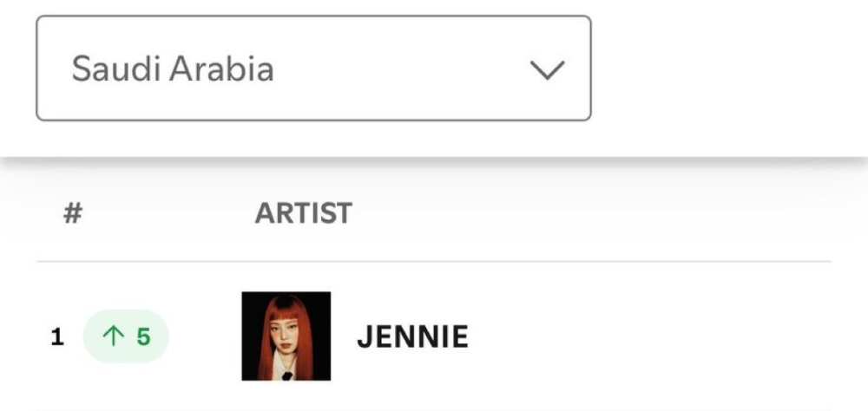868x411 pixels.
Task: Click the number 5 in the green badge
Action: (x=143, y=336)
